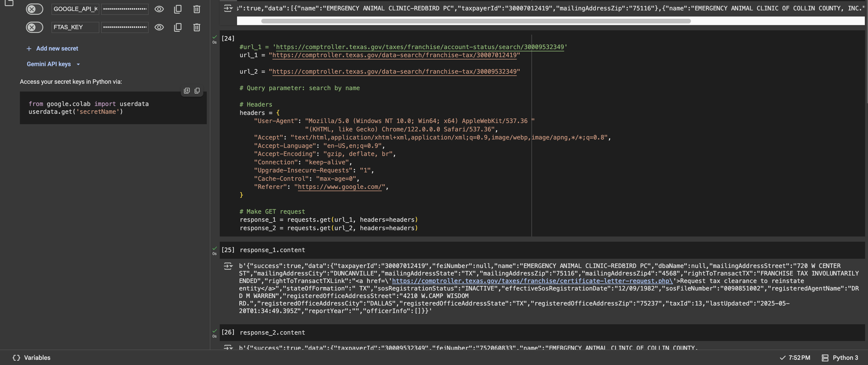Open the Python 3 runtime selector
Viewport: 868px width, 365px height.
[840, 357]
